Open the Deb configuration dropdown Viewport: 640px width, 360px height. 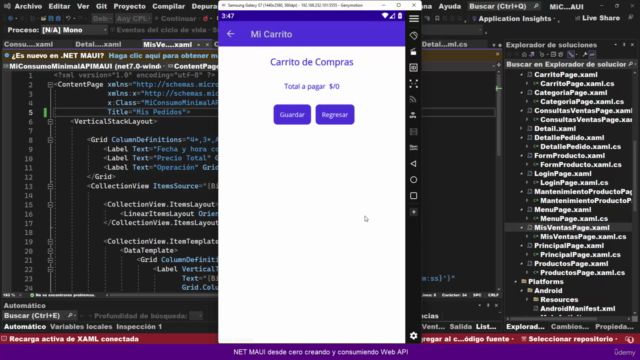click(x=101, y=19)
